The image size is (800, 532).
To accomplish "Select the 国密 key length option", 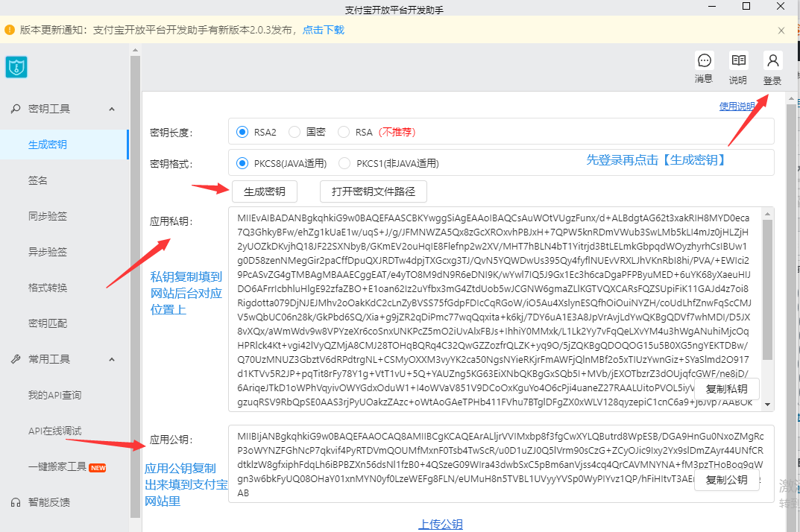I will pos(295,132).
